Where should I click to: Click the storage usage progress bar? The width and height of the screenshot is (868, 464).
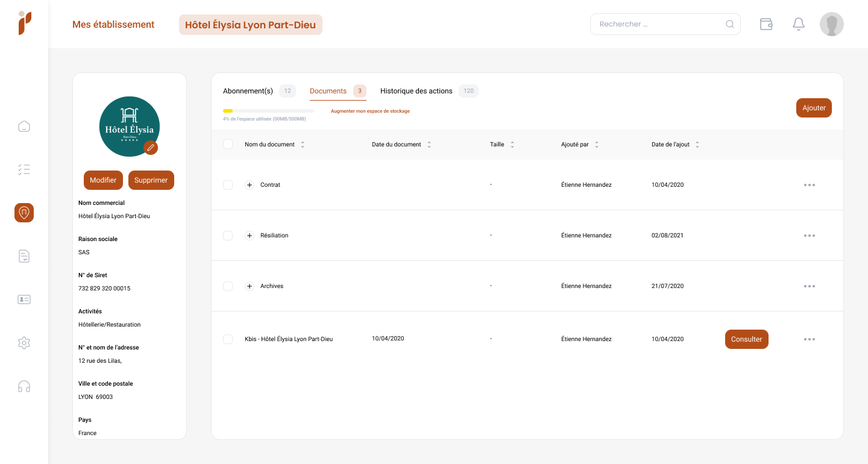[269, 111]
